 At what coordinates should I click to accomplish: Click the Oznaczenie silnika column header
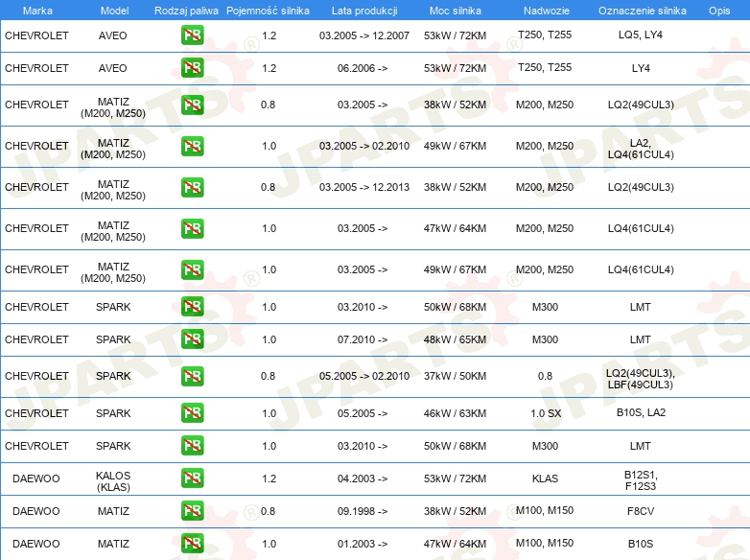pos(642,11)
